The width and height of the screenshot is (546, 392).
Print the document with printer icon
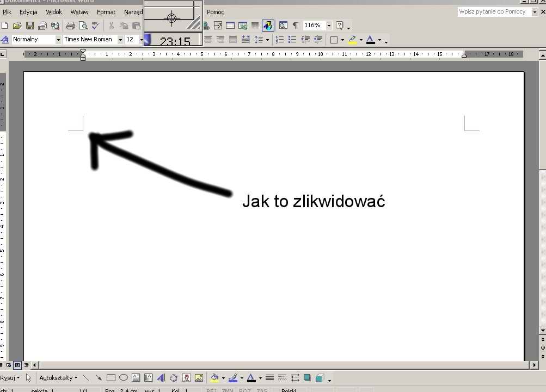tap(71, 26)
